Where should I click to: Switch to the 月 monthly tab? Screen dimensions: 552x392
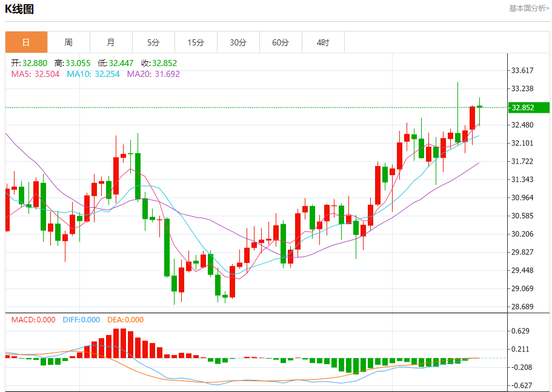pos(111,42)
